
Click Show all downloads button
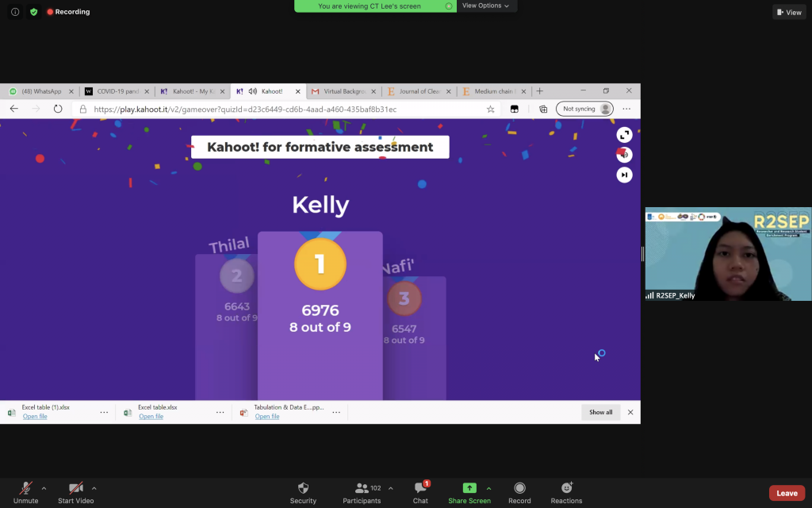tap(600, 412)
